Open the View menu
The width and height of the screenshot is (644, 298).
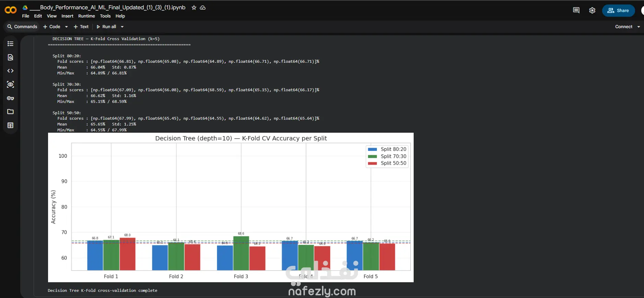click(52, 16)
